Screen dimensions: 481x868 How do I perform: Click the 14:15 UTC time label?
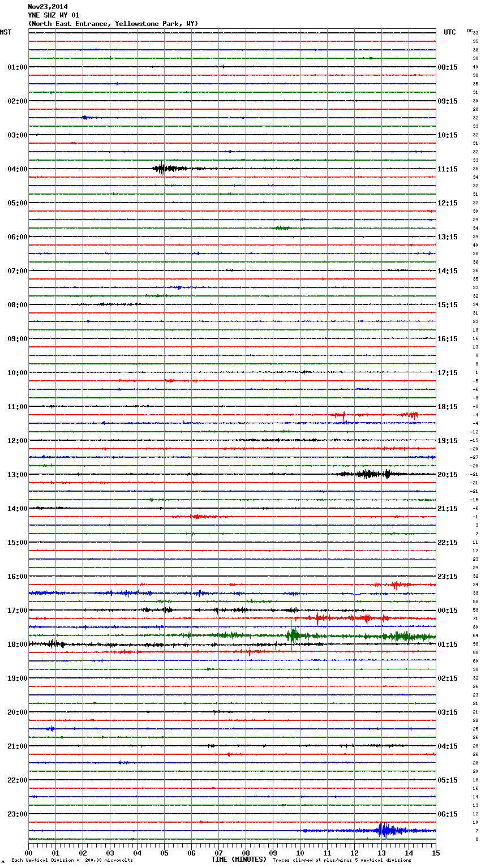(x=448, y=271)
